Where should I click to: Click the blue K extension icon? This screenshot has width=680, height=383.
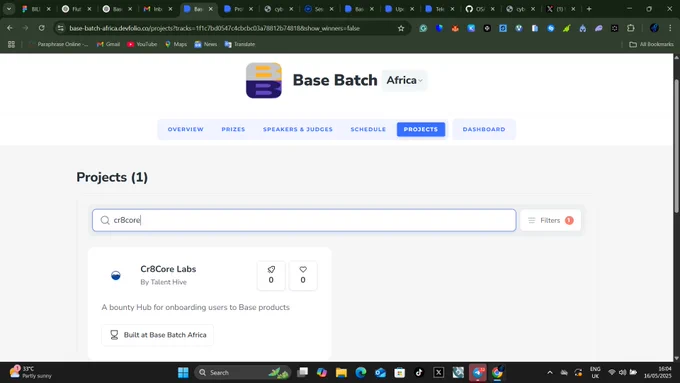click(x=471, y=28)
